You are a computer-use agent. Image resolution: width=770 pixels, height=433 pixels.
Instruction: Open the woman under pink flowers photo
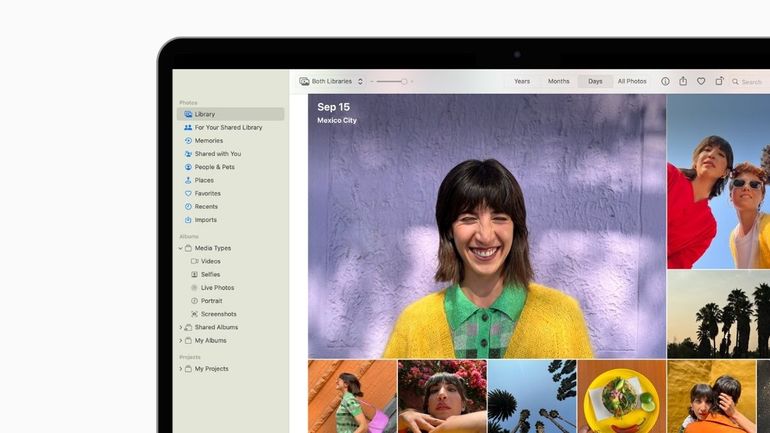point(442,396)
